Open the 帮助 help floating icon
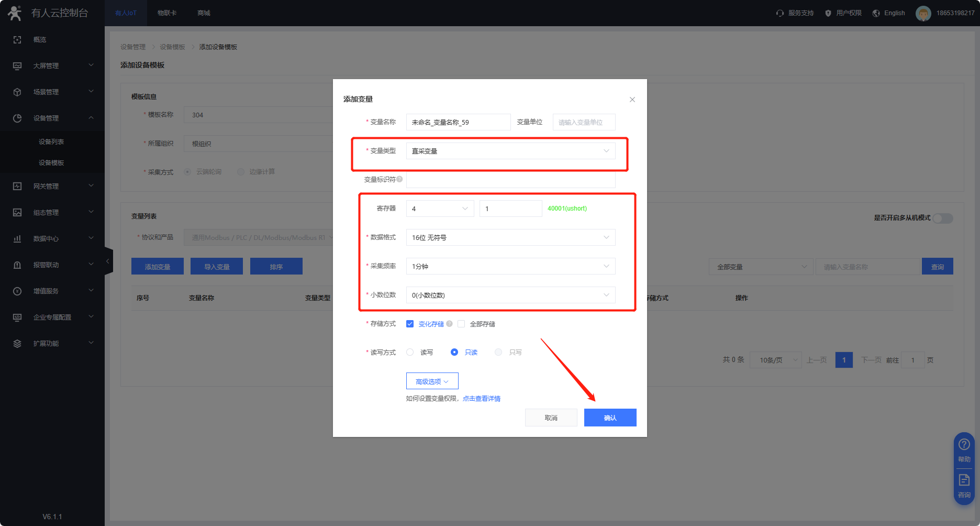980x526 pixels. click(964, 445)
